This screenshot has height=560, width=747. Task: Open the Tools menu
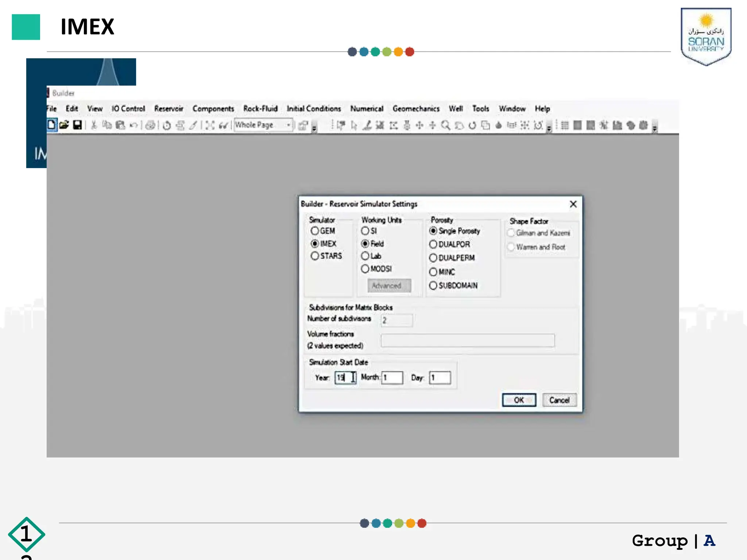point(481,109)
